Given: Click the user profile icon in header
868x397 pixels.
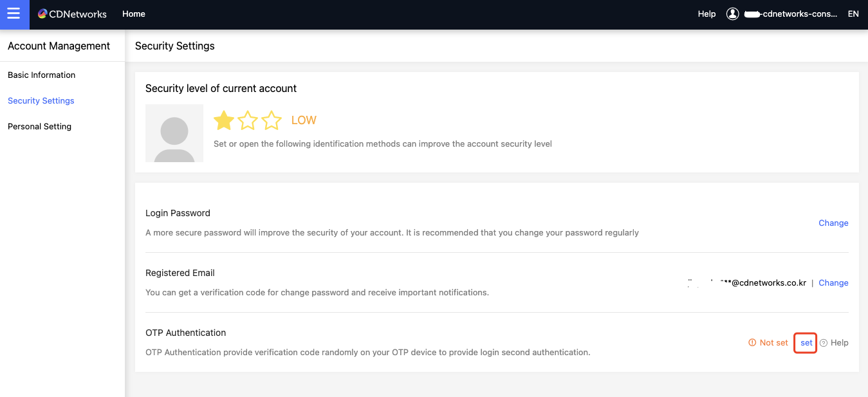Looking at the screenshot, I should [x=732, y=14].
